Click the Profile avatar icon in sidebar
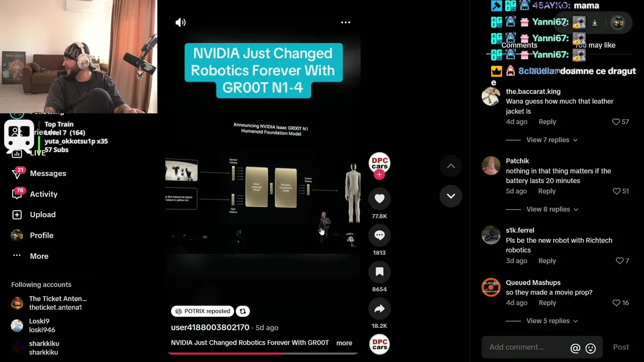The image size is (644, 362). (17, 235)
